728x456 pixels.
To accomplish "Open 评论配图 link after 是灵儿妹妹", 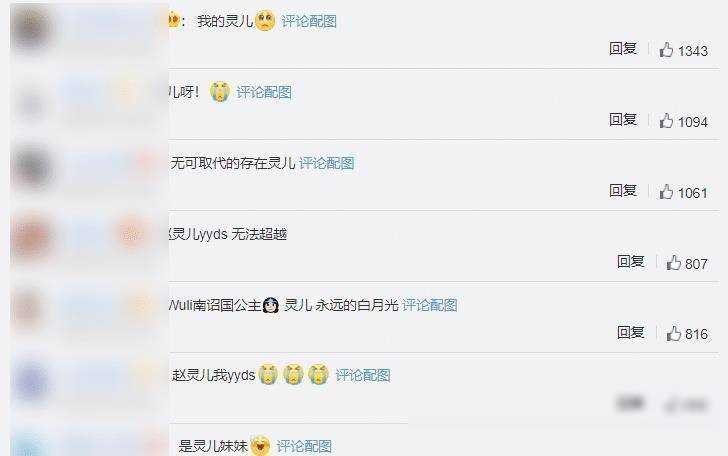I will (304, 446).
